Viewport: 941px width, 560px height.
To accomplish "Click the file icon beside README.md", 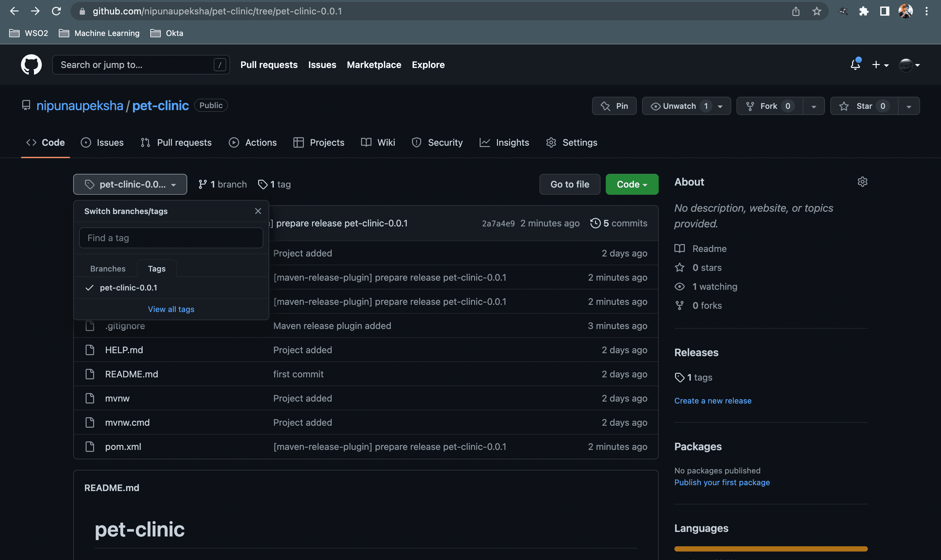I will pos(90,374).
